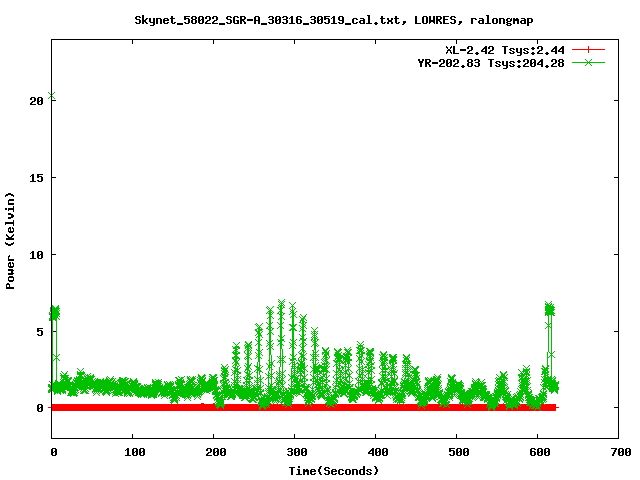640x480 pixels.
Task: Click the x-axis tick label '100'
Action: pos(135,452)
